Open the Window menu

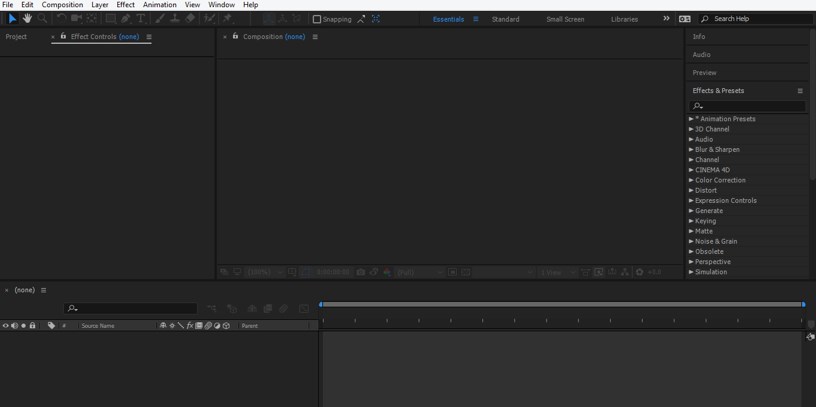[221, 5]
